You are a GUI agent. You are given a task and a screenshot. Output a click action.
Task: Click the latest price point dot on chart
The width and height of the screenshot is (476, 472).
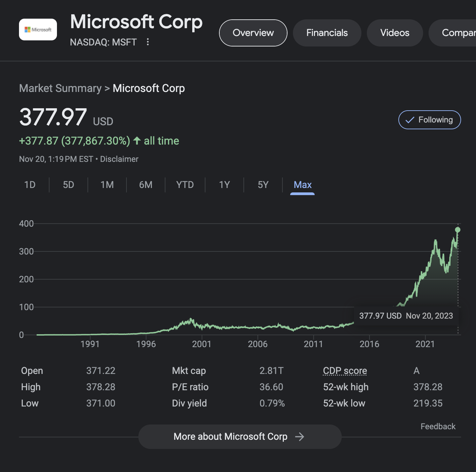[x=458, y=230]
